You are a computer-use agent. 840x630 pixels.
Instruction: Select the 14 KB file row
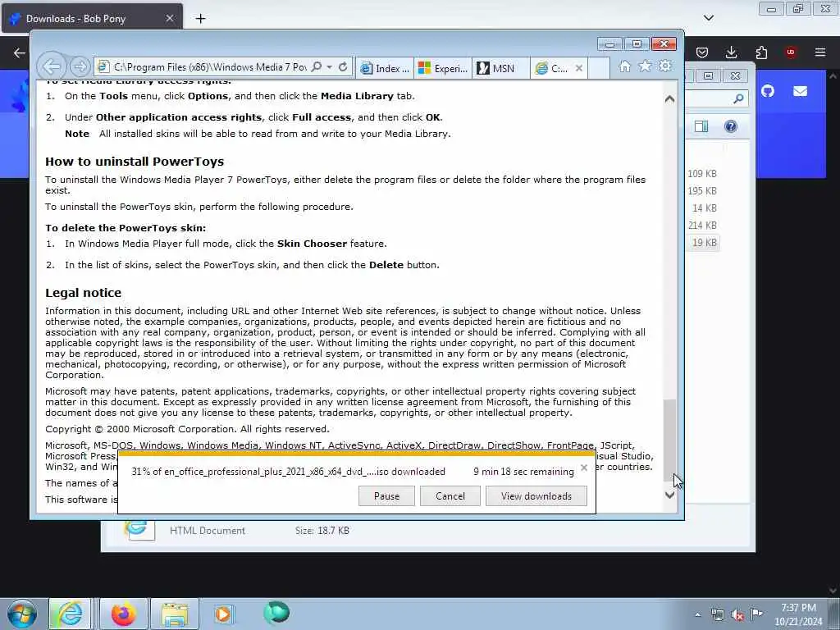click(x=702, y=208)
